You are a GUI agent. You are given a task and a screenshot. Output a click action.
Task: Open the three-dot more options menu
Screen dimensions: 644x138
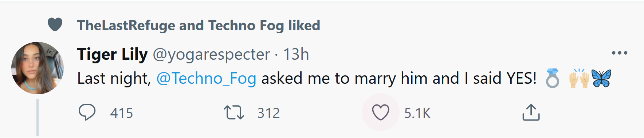pos(620,53)
